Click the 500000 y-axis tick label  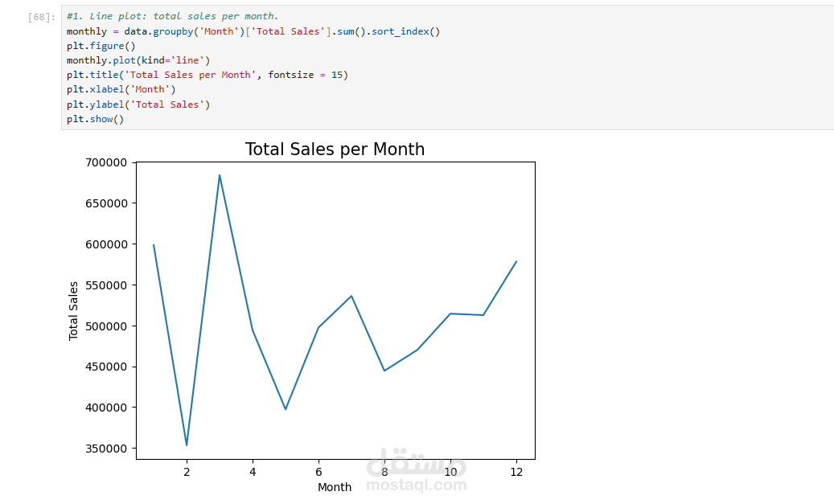click(x=105, y=326)
